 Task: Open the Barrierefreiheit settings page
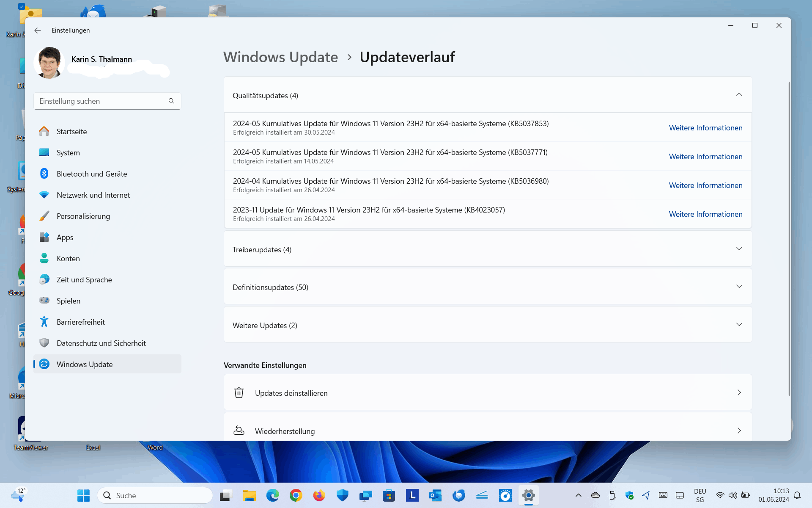[80, 322]
